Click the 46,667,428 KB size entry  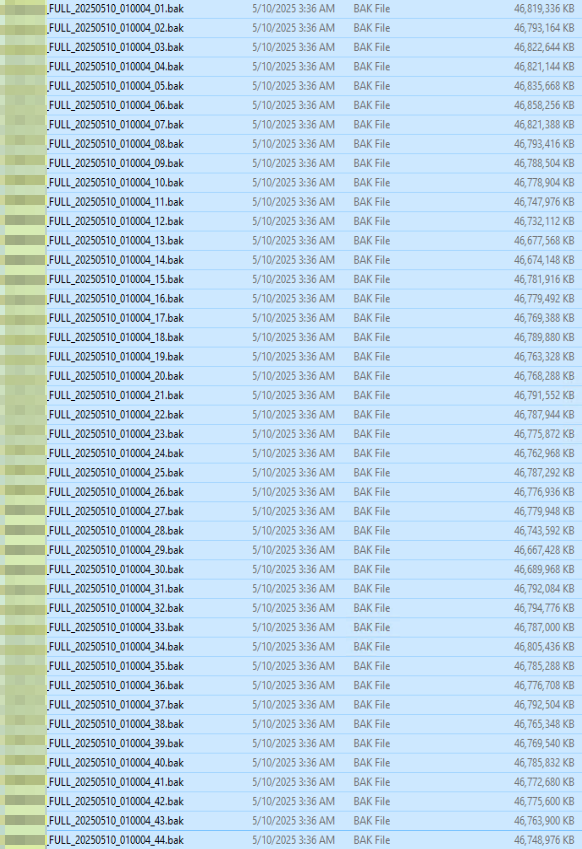[544, 550]
